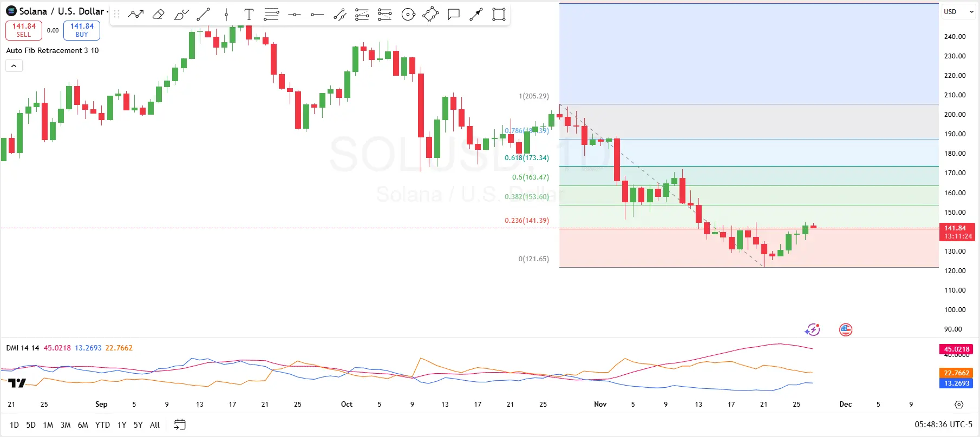
Task: Click the blue 13.2693 axis label
Action: click(x=957, y=383)
